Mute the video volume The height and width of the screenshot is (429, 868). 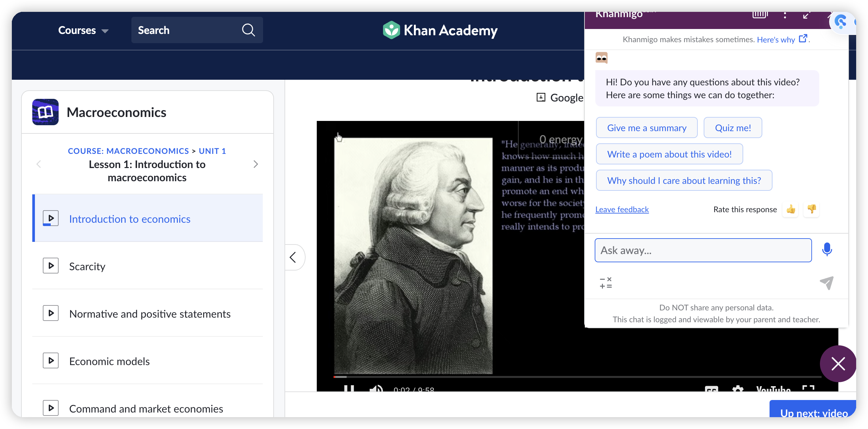(375, 388)
